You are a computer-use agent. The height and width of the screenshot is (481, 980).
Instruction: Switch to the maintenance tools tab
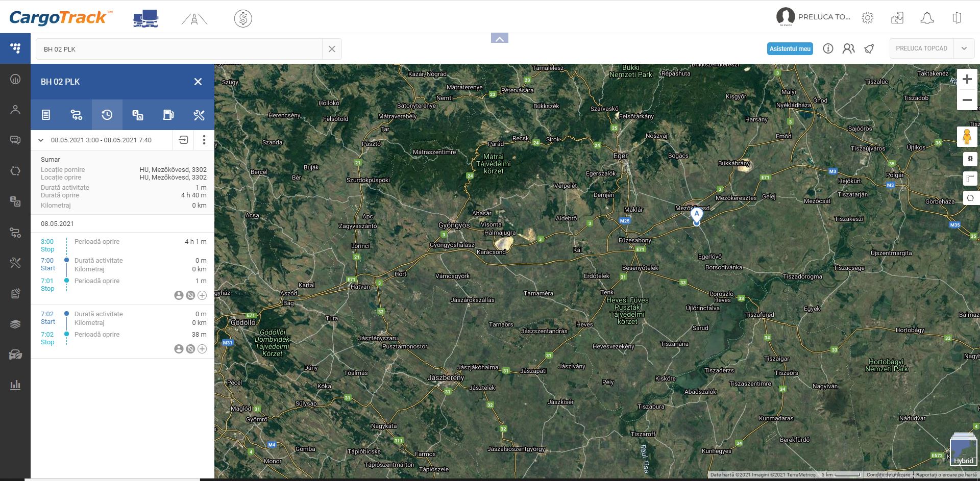199,115
